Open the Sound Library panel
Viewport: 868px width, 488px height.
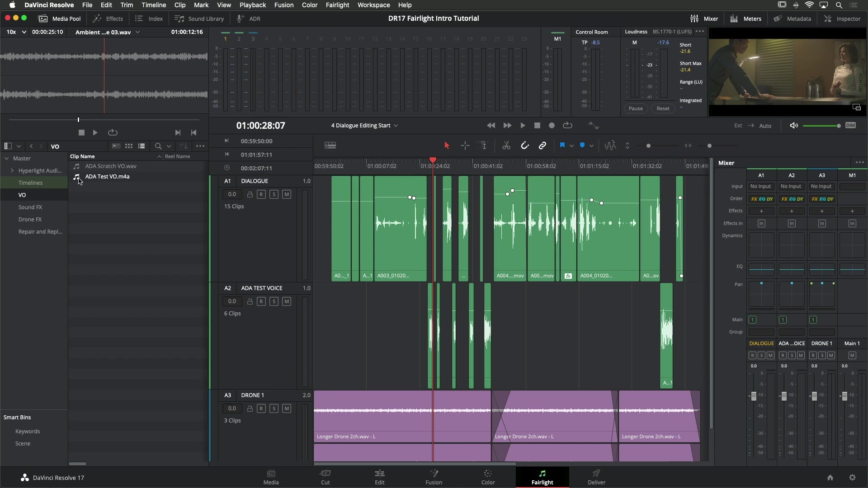199,19
